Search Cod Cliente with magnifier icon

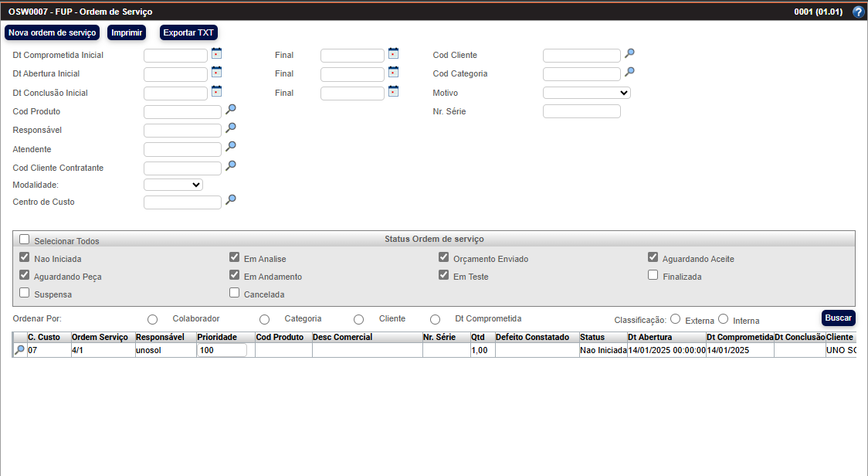pyautogui.click(x=629, y=53)
